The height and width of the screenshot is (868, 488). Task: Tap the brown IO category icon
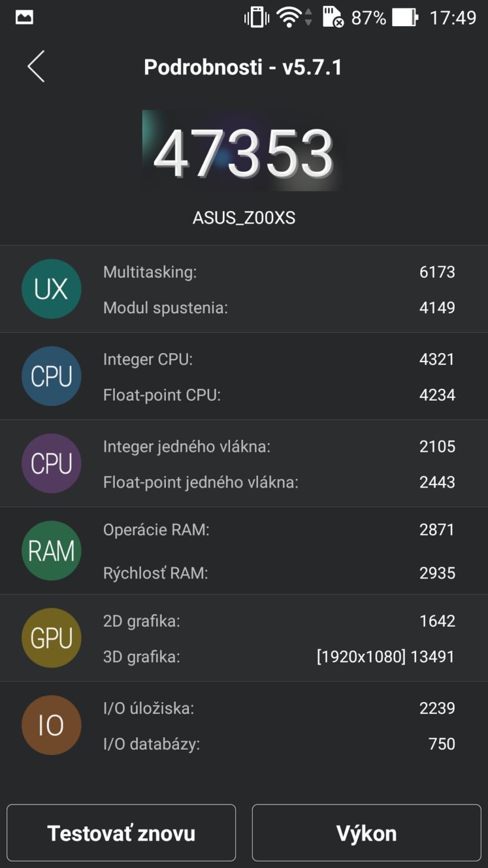[52, 726]
